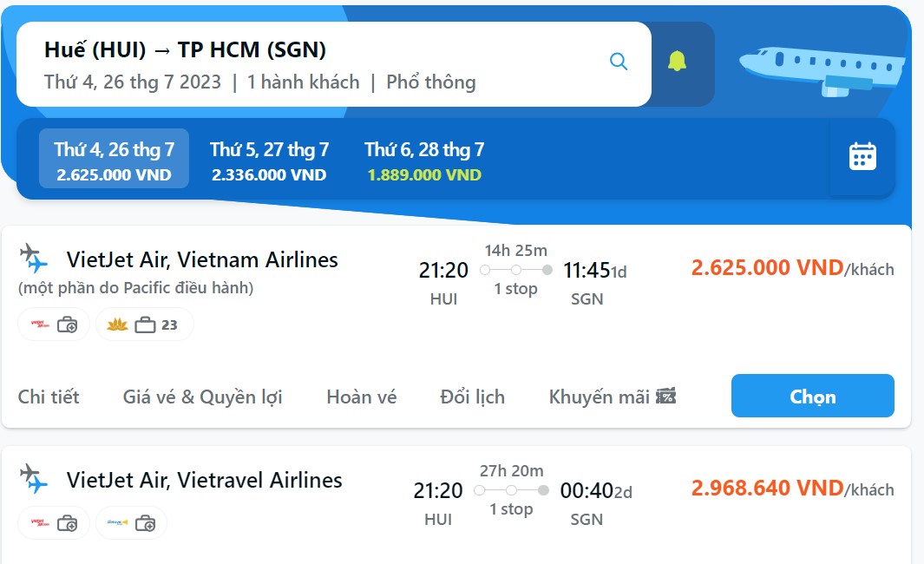The width and height of the screenshot is (924, 564).
Task: Click airplane icon beside VietJet Air, Vietravel Airlines
Action: 33,479
